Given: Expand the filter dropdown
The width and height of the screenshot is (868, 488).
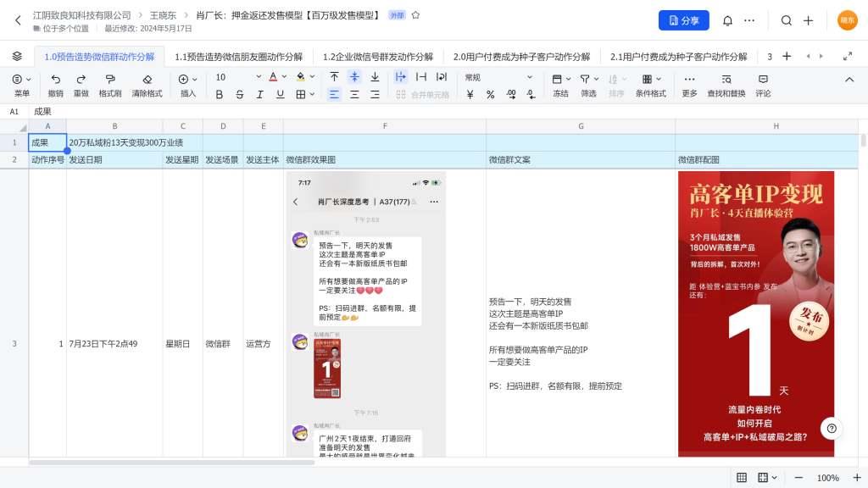Looking at the screenshot, I should point(596,79).
